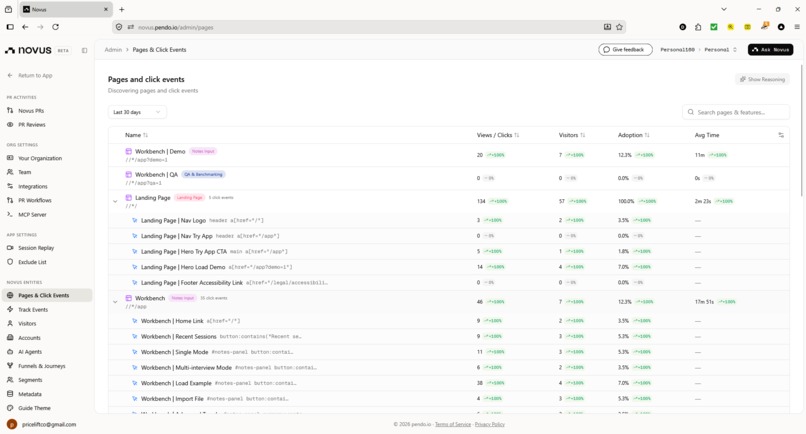Click Landing Page | Nav Try App row

[449, 236]
